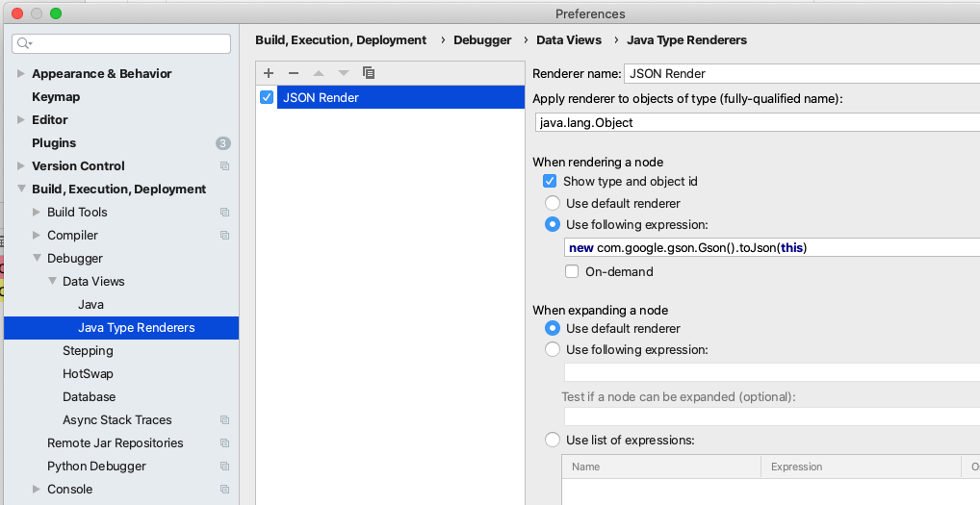The height and width of the screenshot is (505, 980).
Task: Edit the java.lang.Object type field
Action: tap(758, 122)
